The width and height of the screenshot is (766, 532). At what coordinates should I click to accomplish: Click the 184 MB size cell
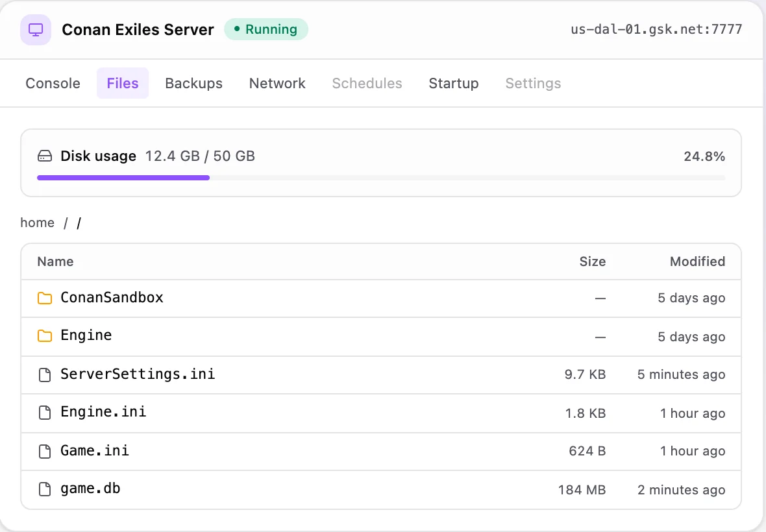point(582,490)
